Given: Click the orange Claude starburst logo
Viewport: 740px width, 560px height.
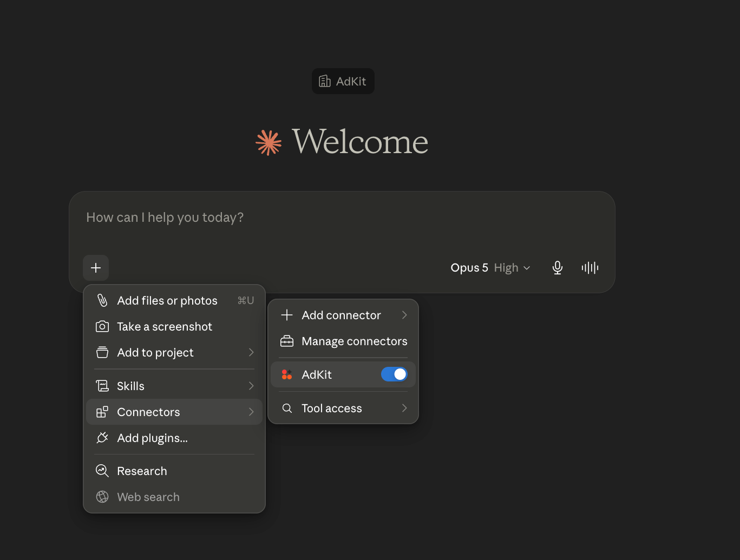Looking at the screenshot, I should coord(269,143).
